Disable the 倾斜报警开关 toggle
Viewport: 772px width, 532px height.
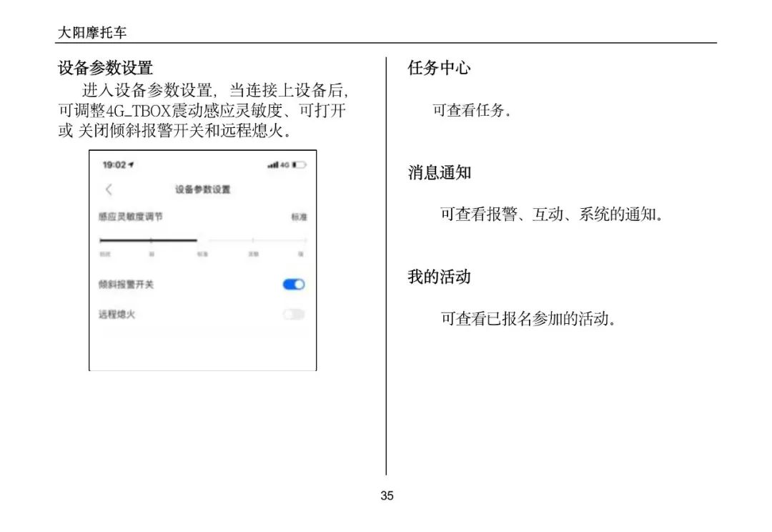(x=294, y=285)
